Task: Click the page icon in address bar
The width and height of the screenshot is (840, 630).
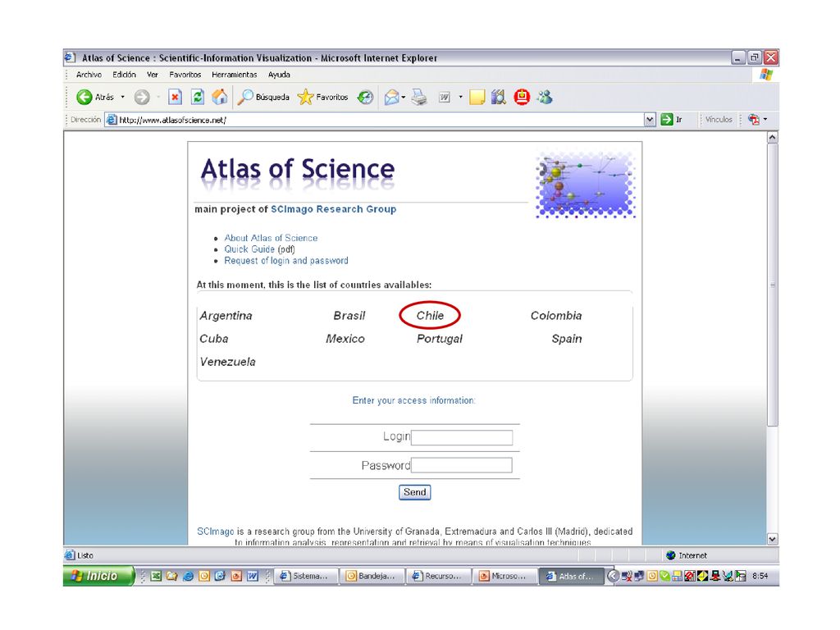Action: 112,120
